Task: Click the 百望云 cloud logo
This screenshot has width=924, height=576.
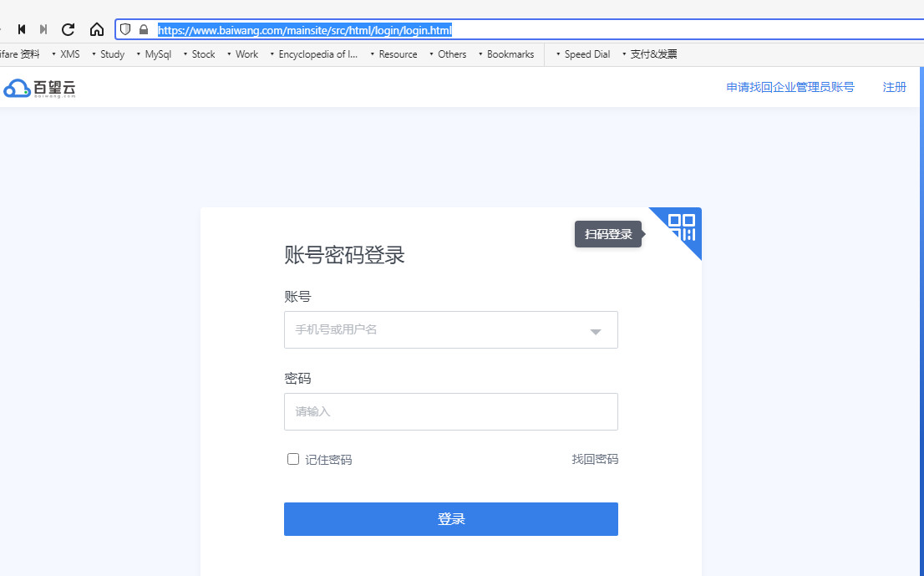Action: [39, 88]
